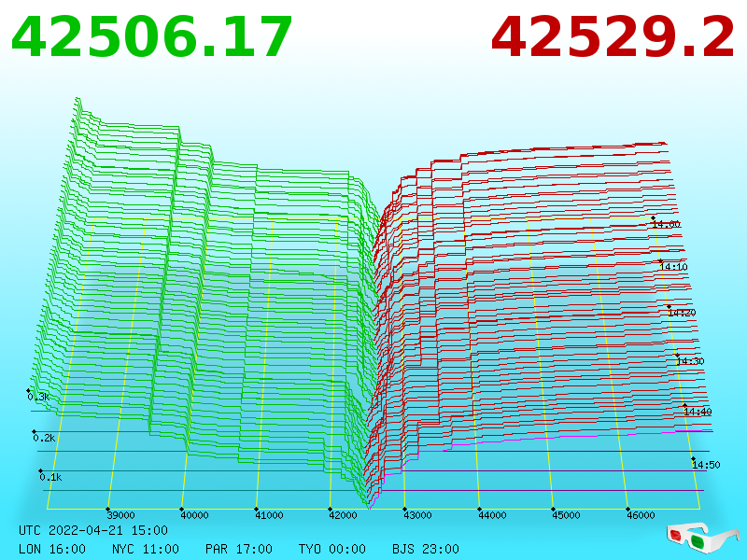Click the LON 16:00 clock

[x=52, y=549]
